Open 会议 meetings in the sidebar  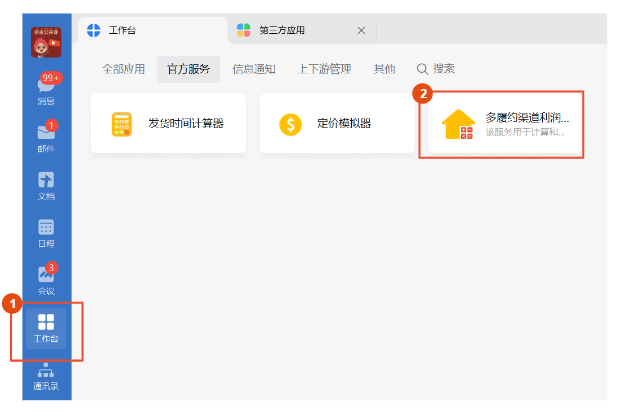coord(46,279)
